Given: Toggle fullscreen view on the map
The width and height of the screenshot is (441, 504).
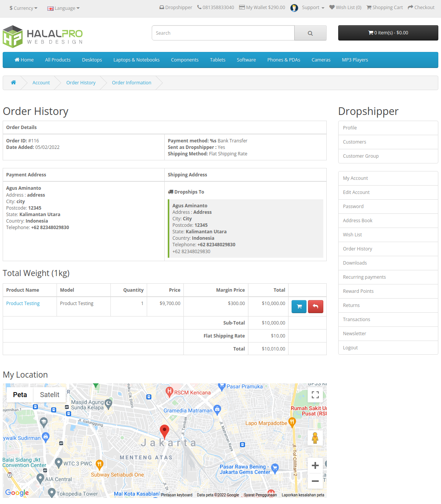Looking at the screenshot, I should [315, 395].
